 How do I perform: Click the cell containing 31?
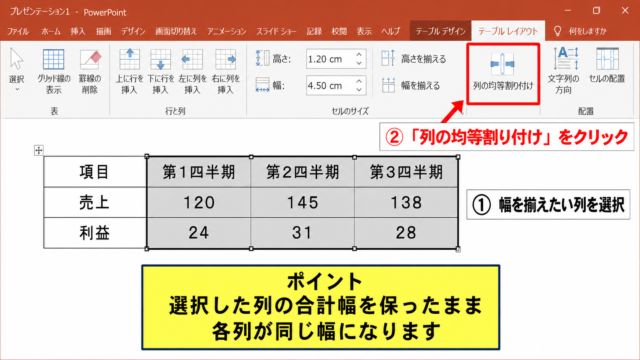302,233
